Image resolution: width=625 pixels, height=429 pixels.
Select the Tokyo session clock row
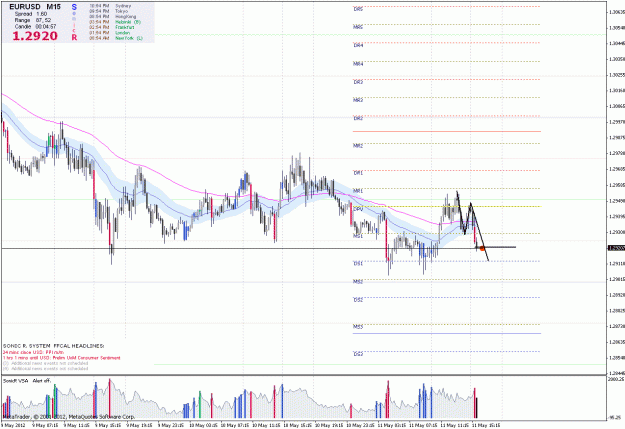[109, 11]
